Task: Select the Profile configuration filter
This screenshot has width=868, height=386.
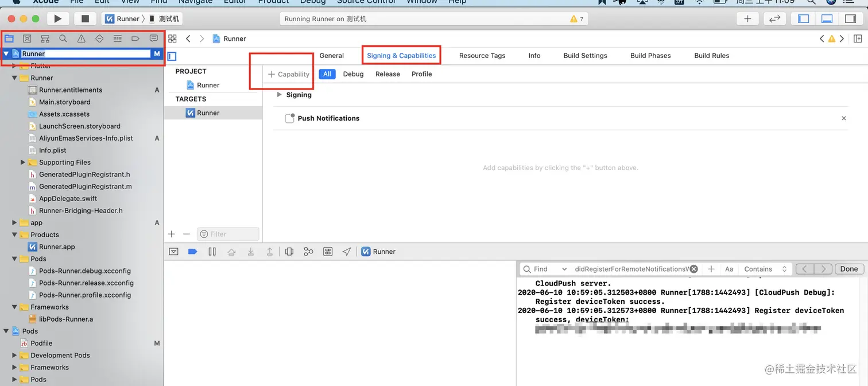Action: tap(421, 74)
